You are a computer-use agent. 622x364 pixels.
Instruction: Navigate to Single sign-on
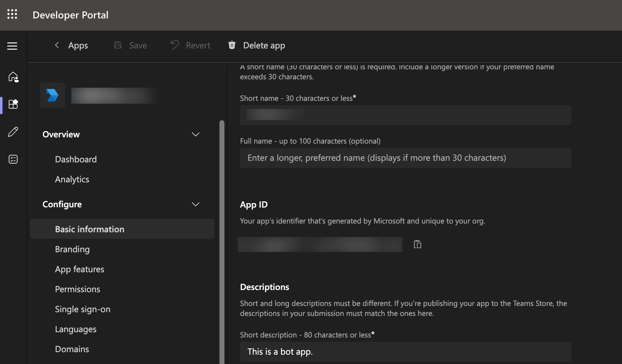coord(83,309)
